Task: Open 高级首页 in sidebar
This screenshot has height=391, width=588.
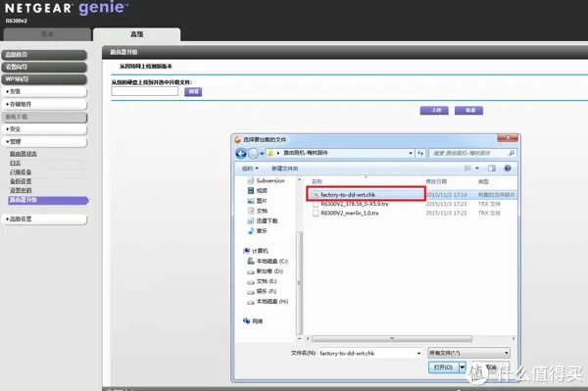Action: coord(44,55)
